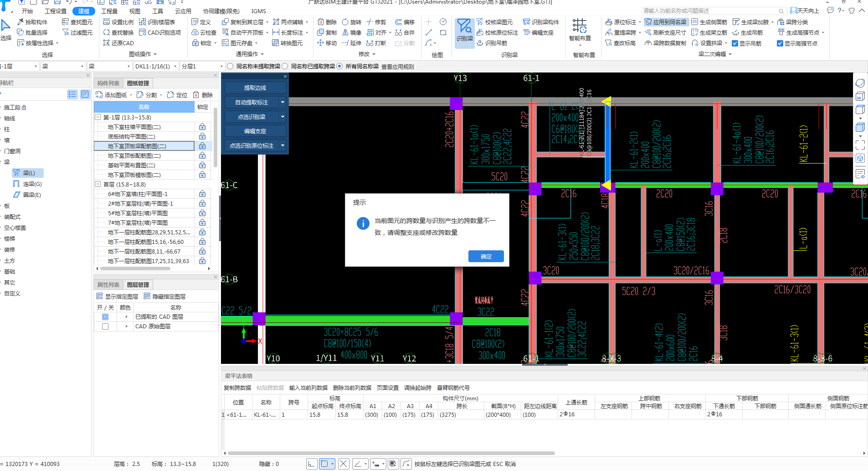
Task: Click the 偏移 offset tool
Action: tap(405, 22)
